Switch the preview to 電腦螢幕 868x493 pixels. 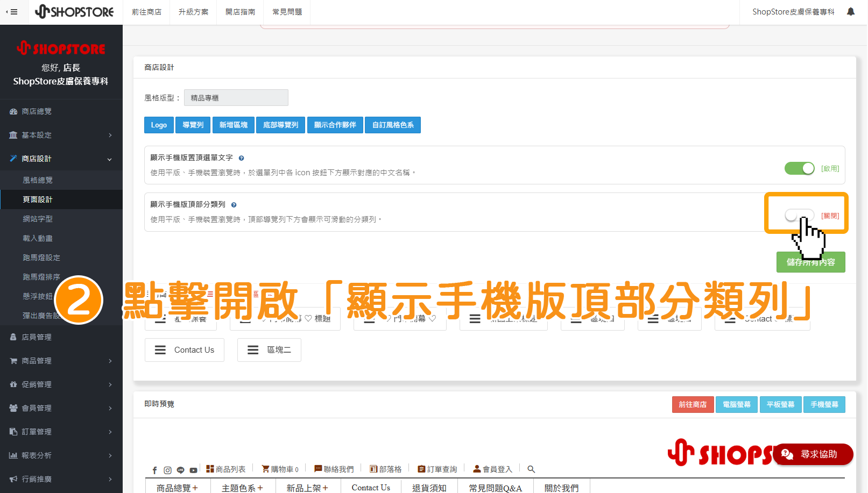(x=736, y=404)
